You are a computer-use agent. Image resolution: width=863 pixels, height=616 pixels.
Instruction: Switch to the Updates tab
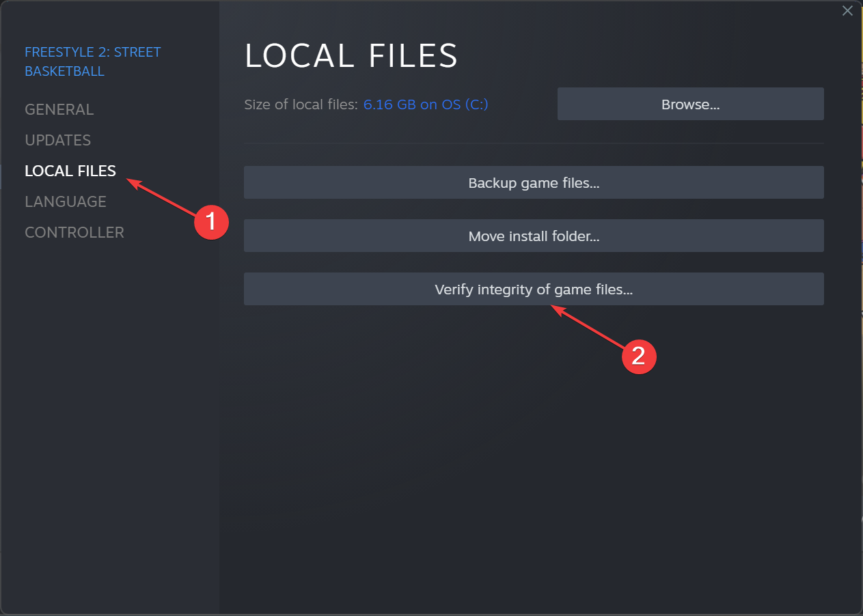click(57, 140)
